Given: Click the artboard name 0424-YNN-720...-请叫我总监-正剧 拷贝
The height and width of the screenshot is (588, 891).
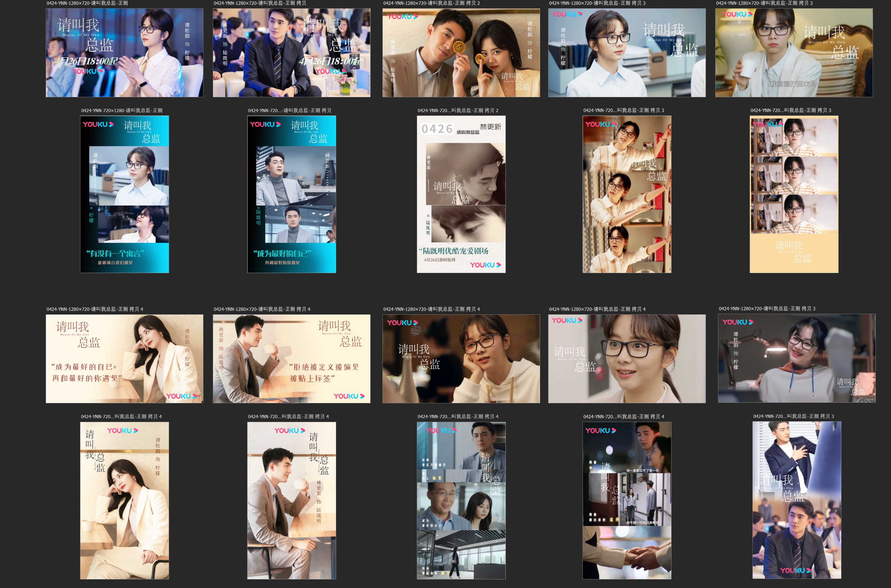Looking at the screenshot, I should tap(289, 110).
